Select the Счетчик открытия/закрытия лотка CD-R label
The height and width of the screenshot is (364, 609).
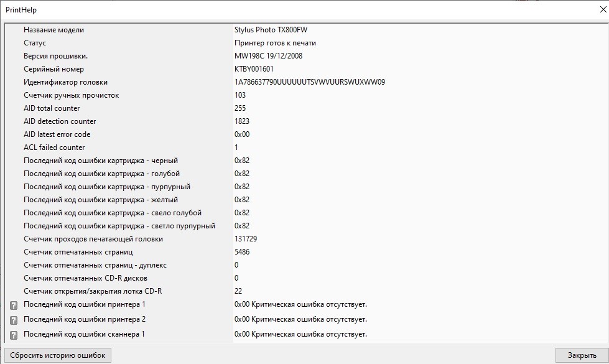tap(93, 291)
